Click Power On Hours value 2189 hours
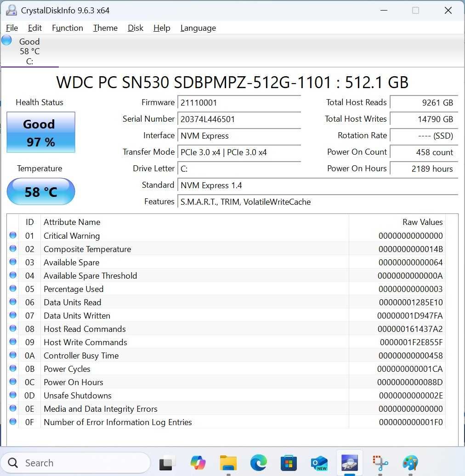 click(x=424, y=168)
